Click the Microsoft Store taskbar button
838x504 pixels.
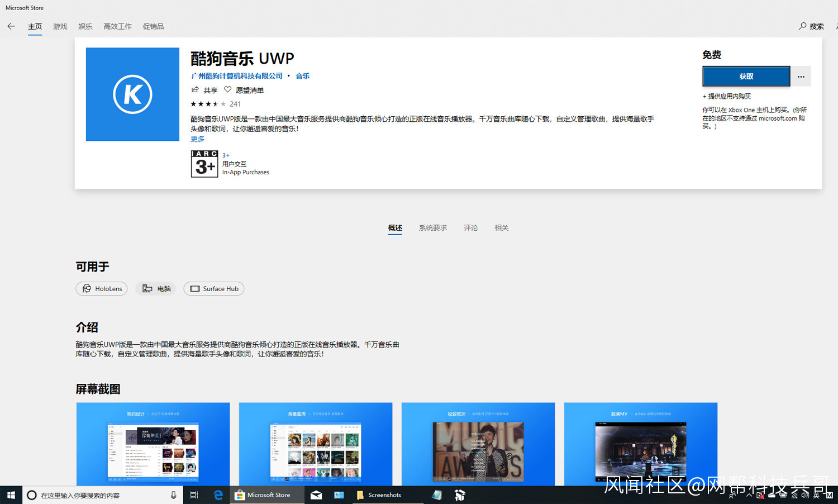267,495
